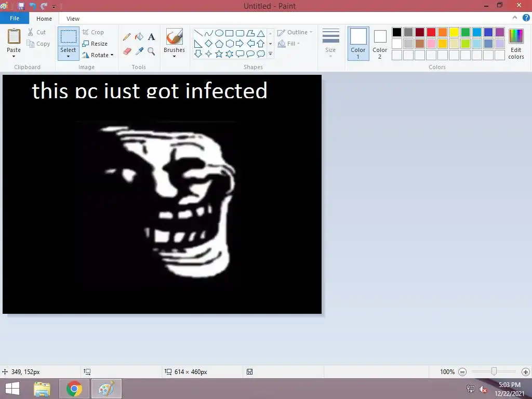Click the Undo arrow in title bar

33,6
